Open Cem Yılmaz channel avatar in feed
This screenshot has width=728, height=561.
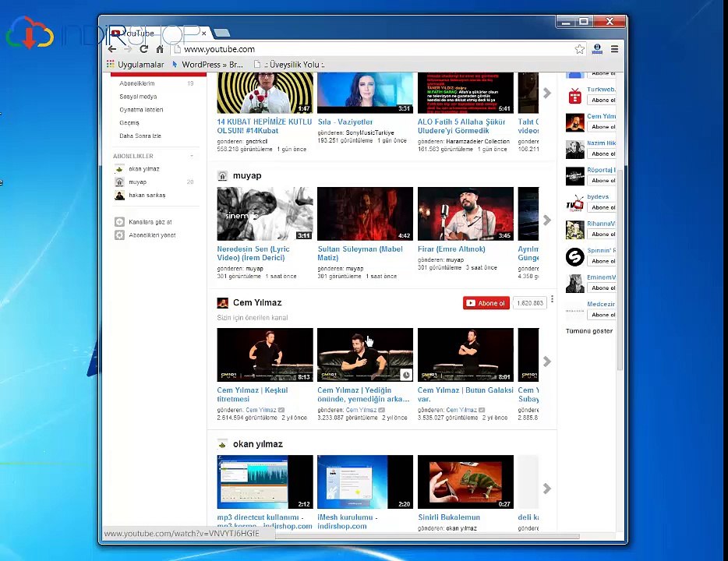(x=222, y=303)
